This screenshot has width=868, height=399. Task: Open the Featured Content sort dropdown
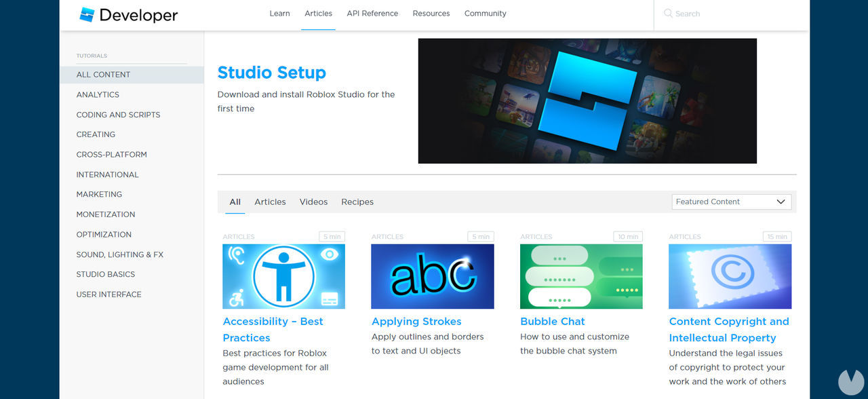[x=732, y=202]
